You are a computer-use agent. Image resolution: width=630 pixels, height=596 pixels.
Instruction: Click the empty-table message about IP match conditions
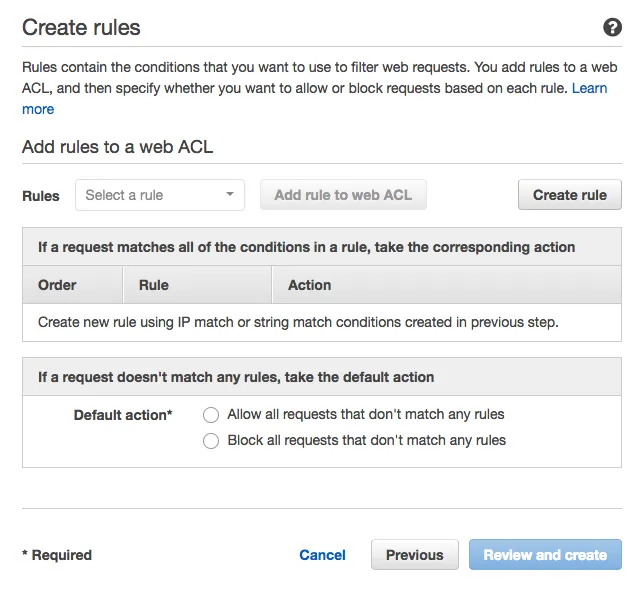298,322
